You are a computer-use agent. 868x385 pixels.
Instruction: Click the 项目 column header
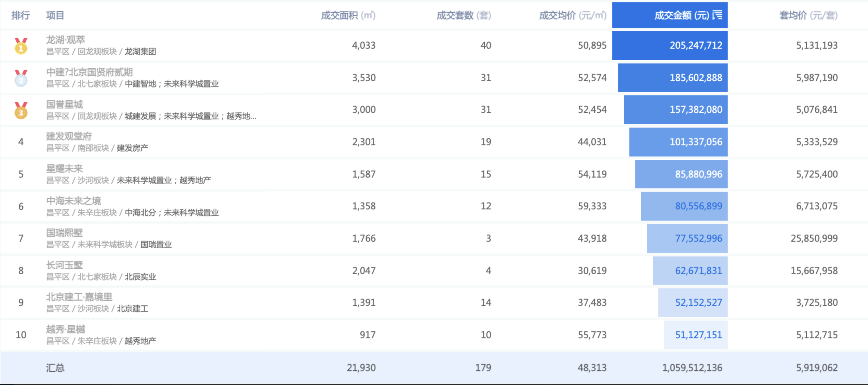(55, 15)
